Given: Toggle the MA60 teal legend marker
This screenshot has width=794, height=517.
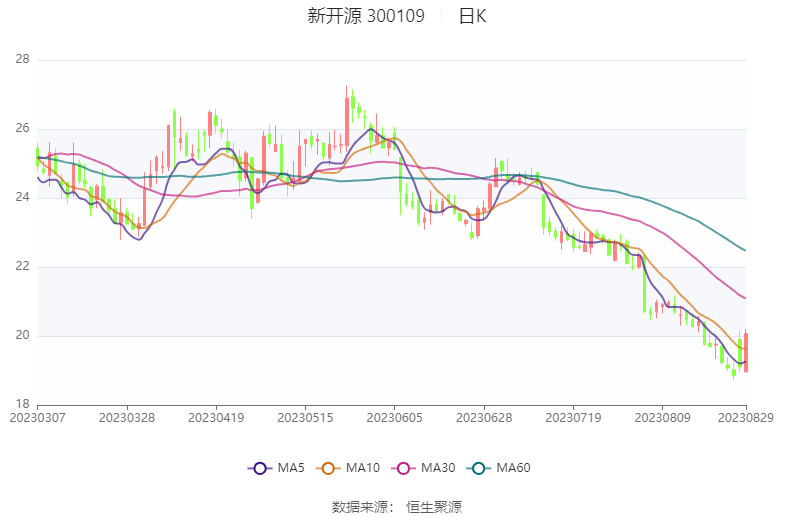Looking at the screenshot, I should [479, 468].
